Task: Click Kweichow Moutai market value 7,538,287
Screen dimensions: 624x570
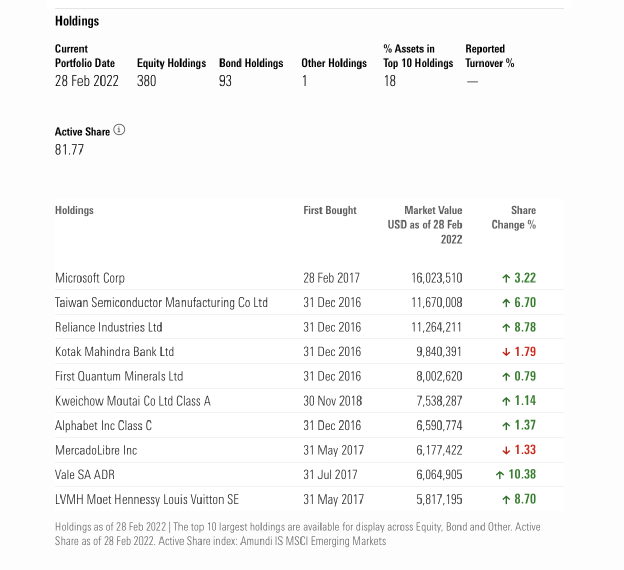Action: 439,401
